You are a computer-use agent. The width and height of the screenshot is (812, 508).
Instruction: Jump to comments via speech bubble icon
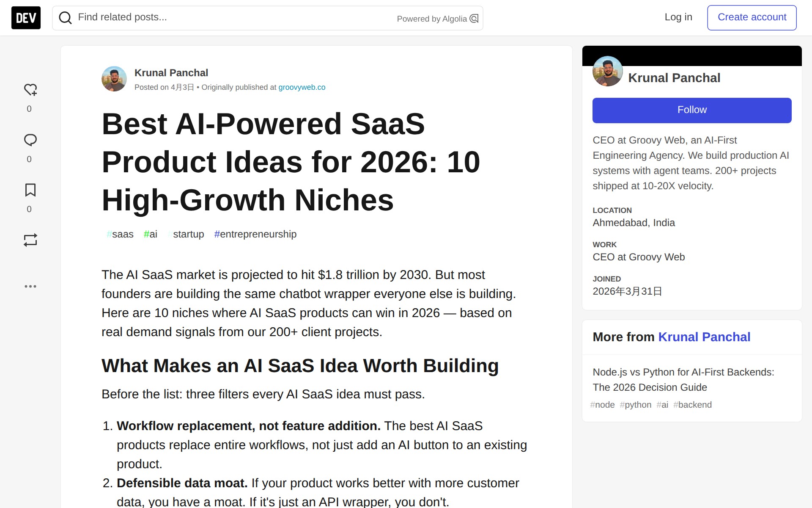(30, 140)
